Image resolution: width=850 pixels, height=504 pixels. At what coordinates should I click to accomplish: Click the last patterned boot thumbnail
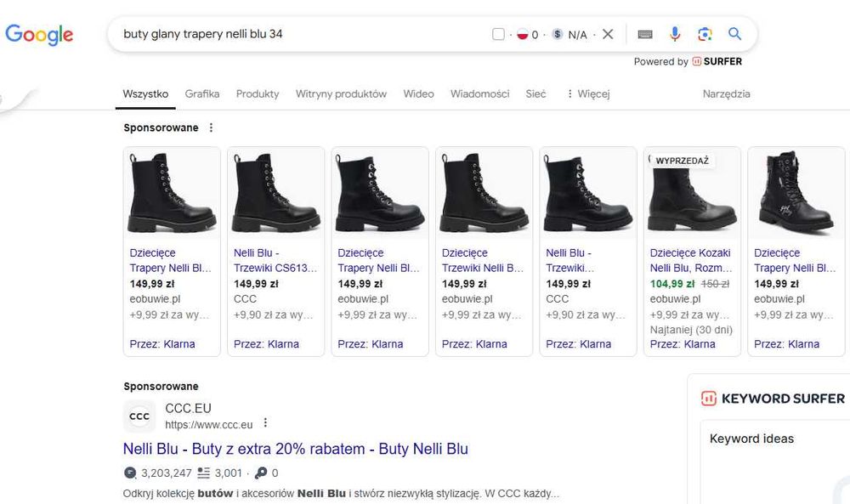point(796,193)
